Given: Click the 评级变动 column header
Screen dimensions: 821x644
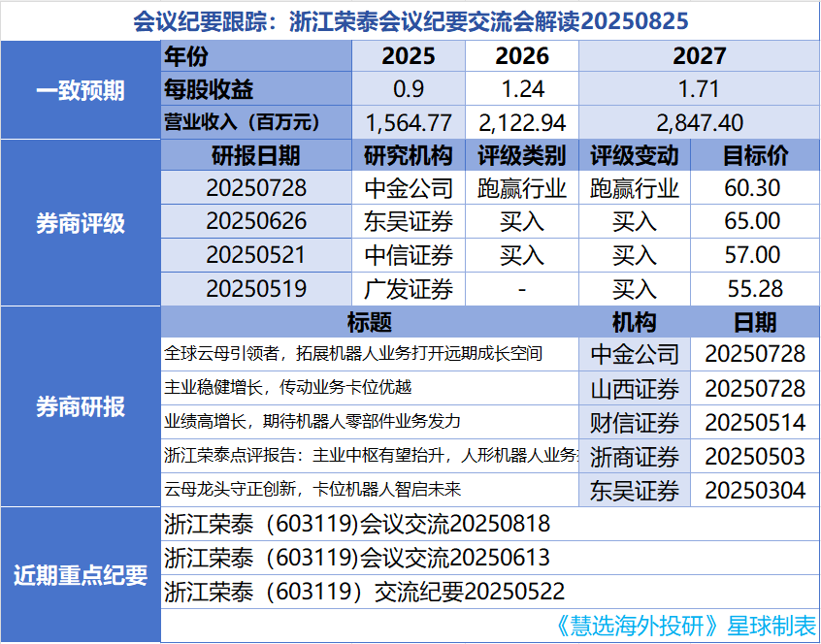Looking at the screenshot, I should click(635, 155).
